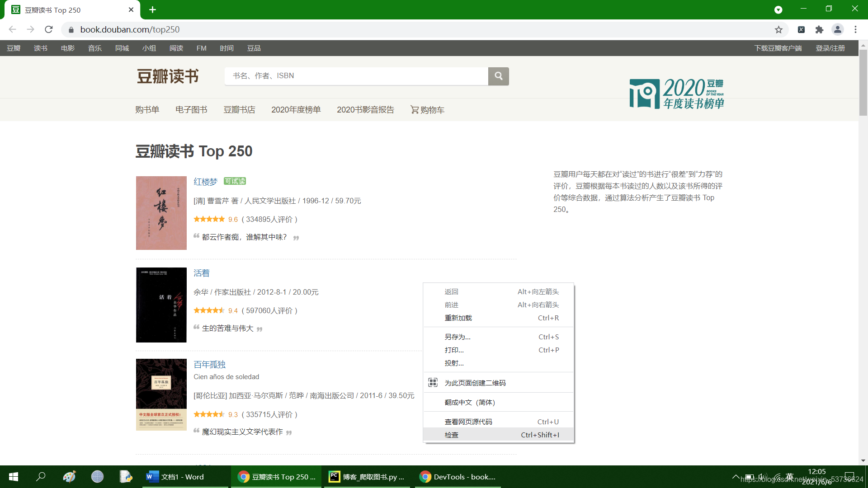Click the 2020 年度读书榜单 banner

tap(677, 94)
